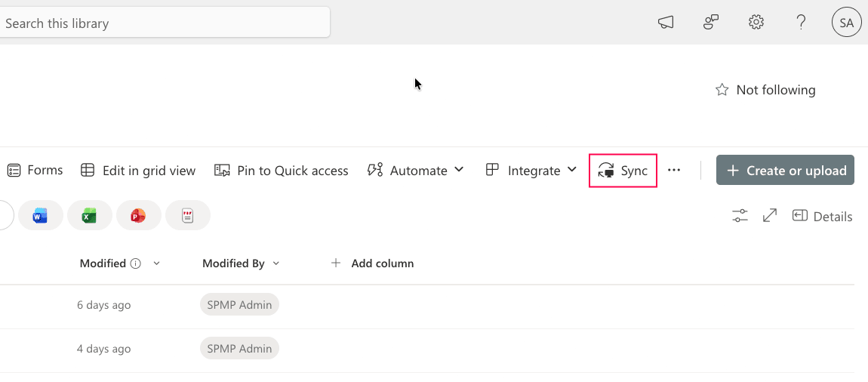Click Pin to Quick access
This screenshot has height=382, width=868.
click(x=282, y=171)
